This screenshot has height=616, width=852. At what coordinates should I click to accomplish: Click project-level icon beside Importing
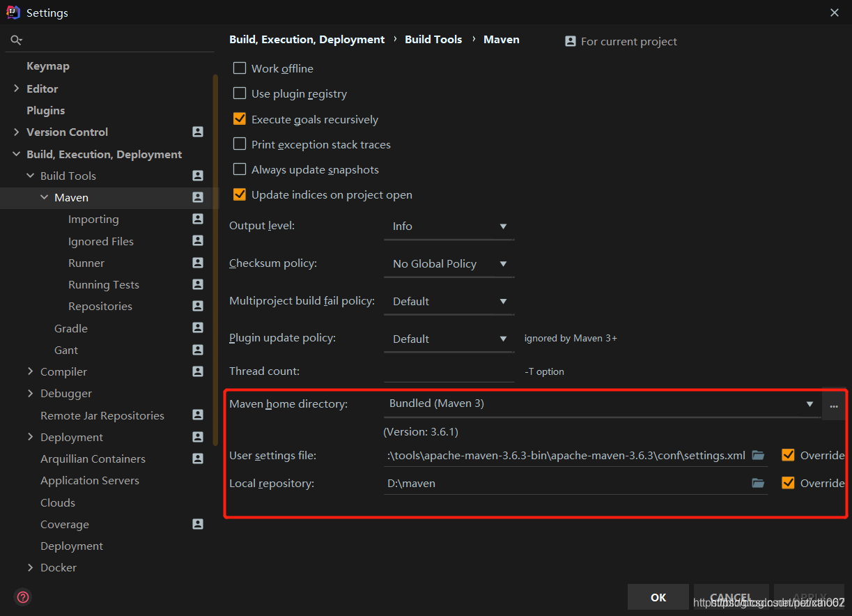pos(198,219)
